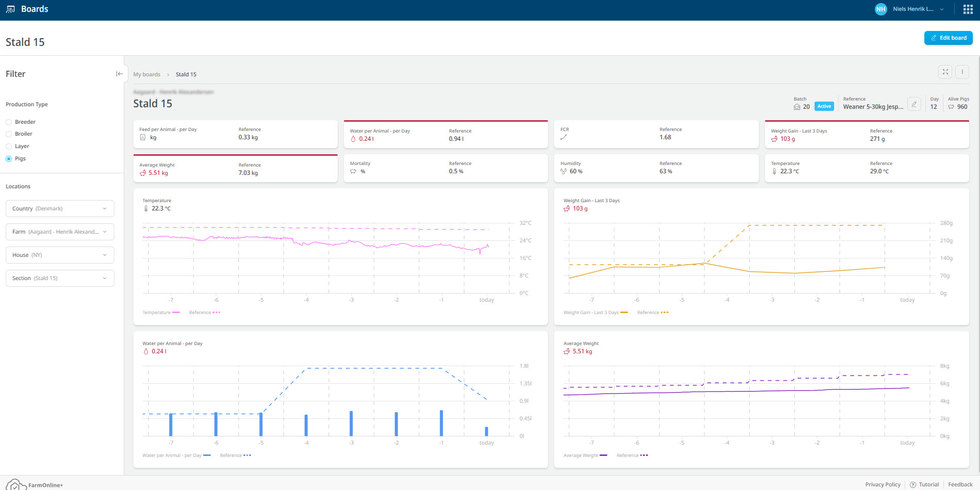Expand the Section (Stald 15) dropdown
This screenshot has height=490, width=980.
(x=60, y=278)
